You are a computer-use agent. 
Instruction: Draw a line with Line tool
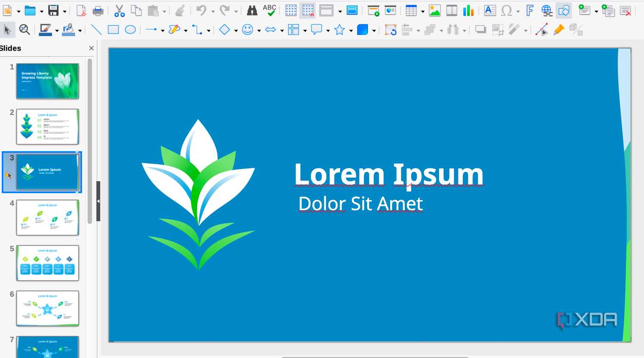96,30
